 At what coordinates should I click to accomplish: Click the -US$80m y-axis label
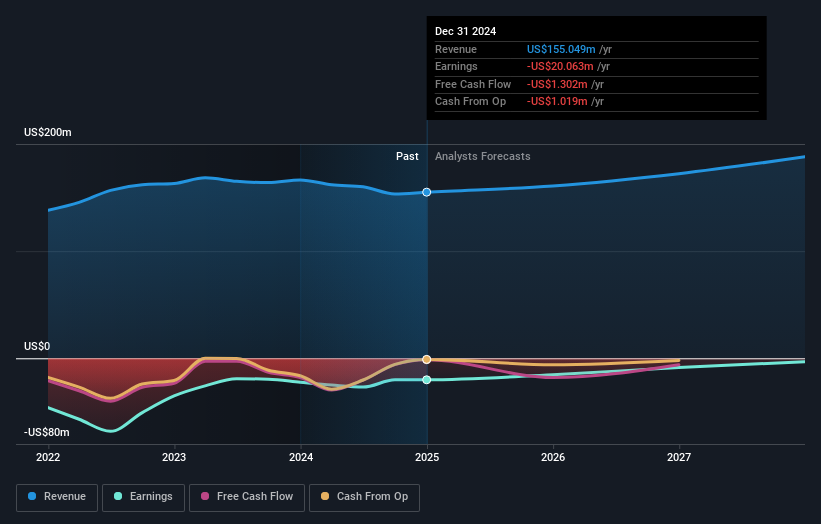[x=47, y=432]
